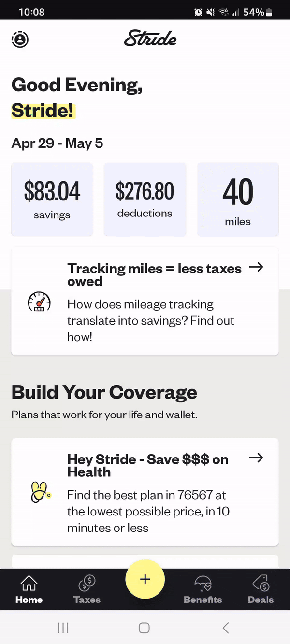Tap the Stride logo

click(150, 39)
